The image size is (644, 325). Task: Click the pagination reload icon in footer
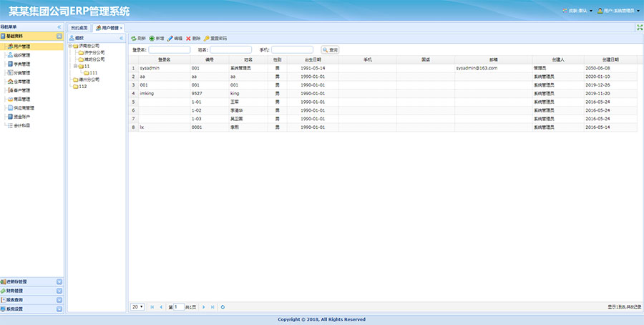point(223,306)
